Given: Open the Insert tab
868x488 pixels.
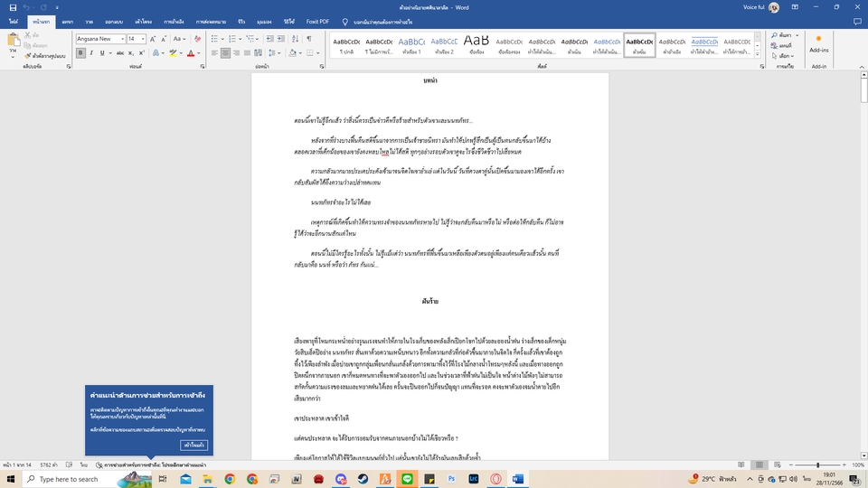Looking at the screenshot, I should click(68, 22).
